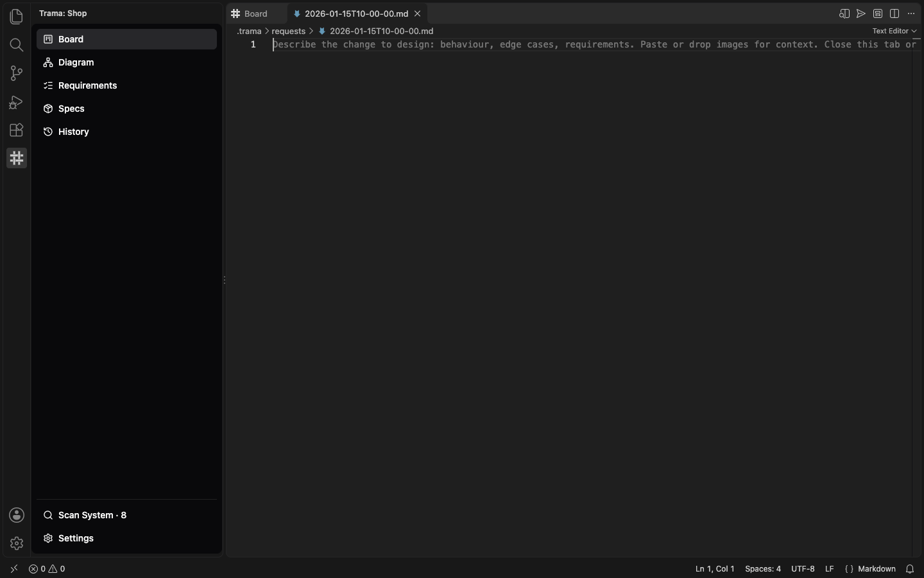Open preview to the side icon
Viewport: 924px width, 578px height.
(x=844, y=13)
